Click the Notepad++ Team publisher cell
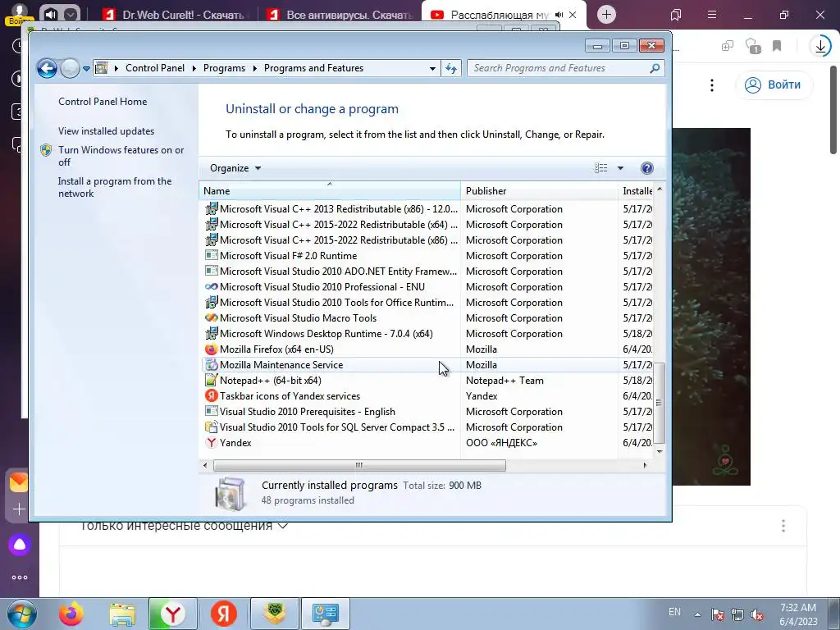Screen dimensions: 840x630 coord(504,381)
